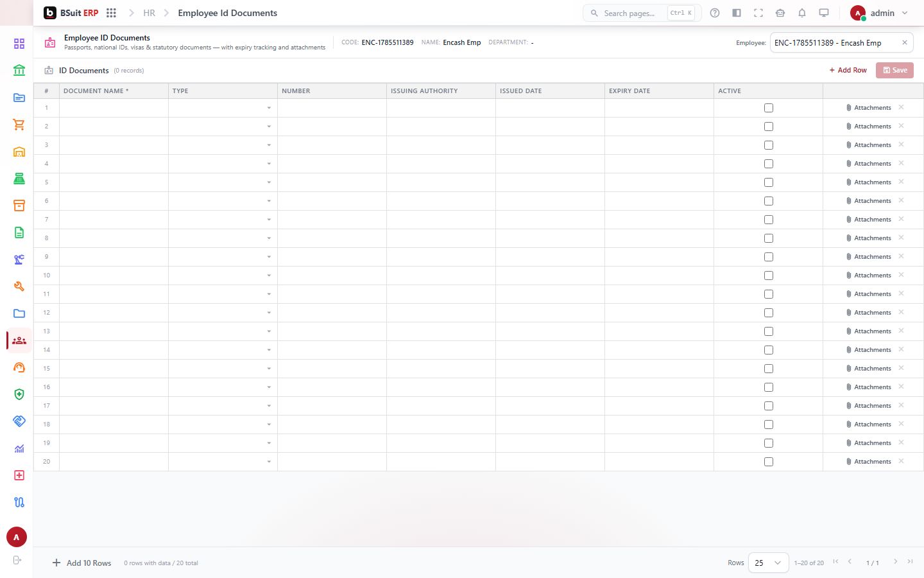Viewport: 924px width, 578px height.
Task: Open the notifications bell
Action: click(x=802, y=13)
